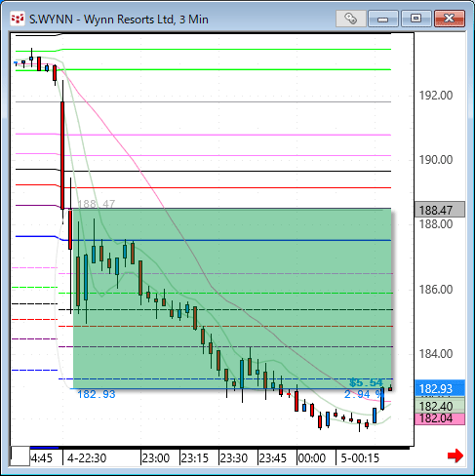Click the 23:00 time axis label
Viewport: 475px width, 476px height.
156,458
